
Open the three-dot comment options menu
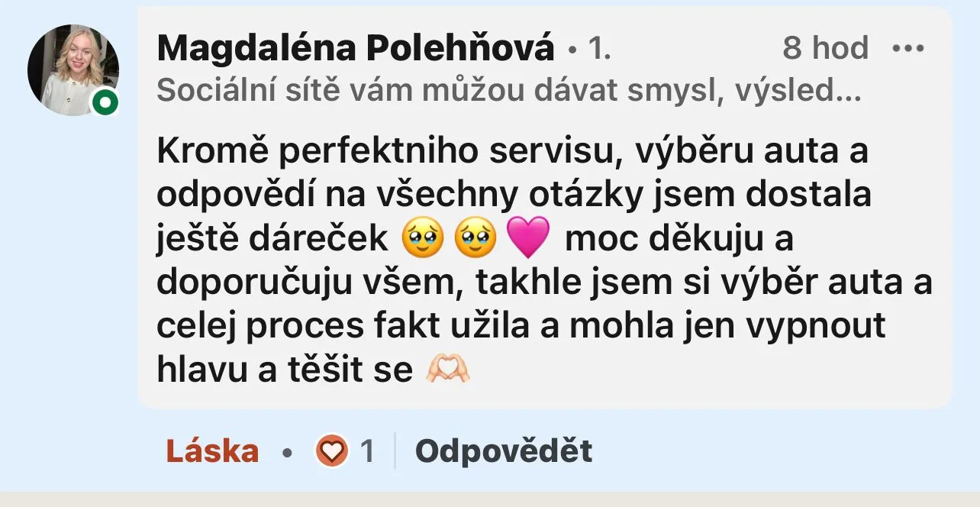(908, 49)
